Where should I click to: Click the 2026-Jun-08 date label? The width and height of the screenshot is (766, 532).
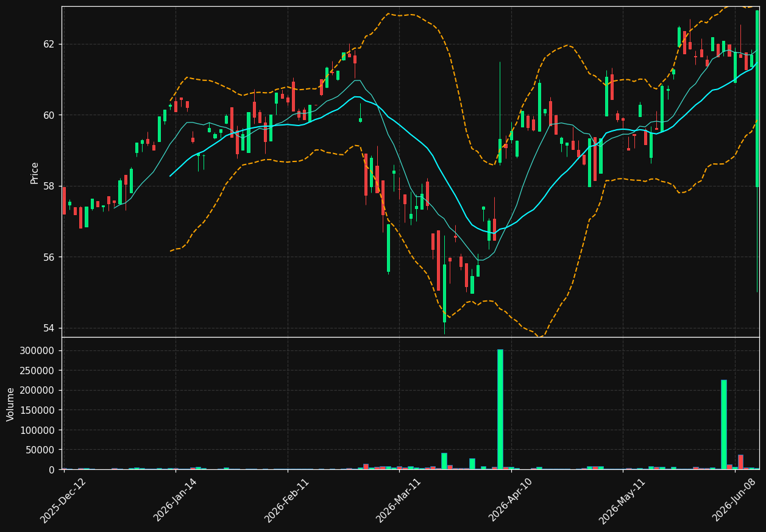click(734, 500)
